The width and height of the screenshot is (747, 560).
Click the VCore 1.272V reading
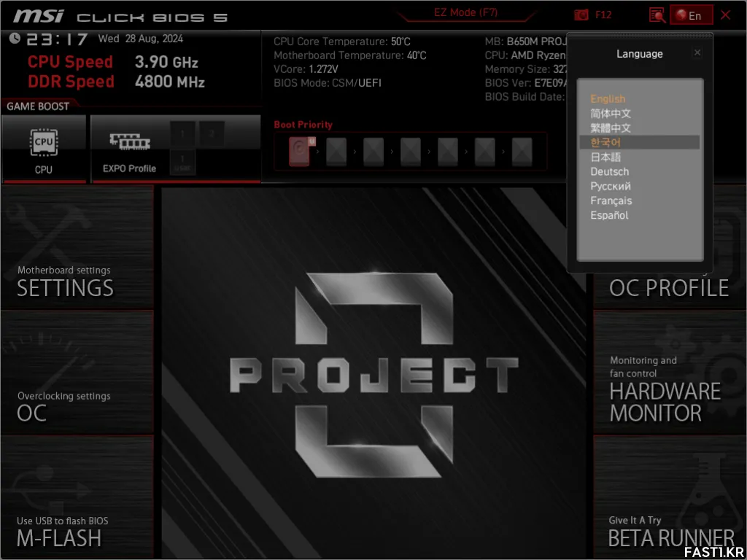[x=306, y=69]
